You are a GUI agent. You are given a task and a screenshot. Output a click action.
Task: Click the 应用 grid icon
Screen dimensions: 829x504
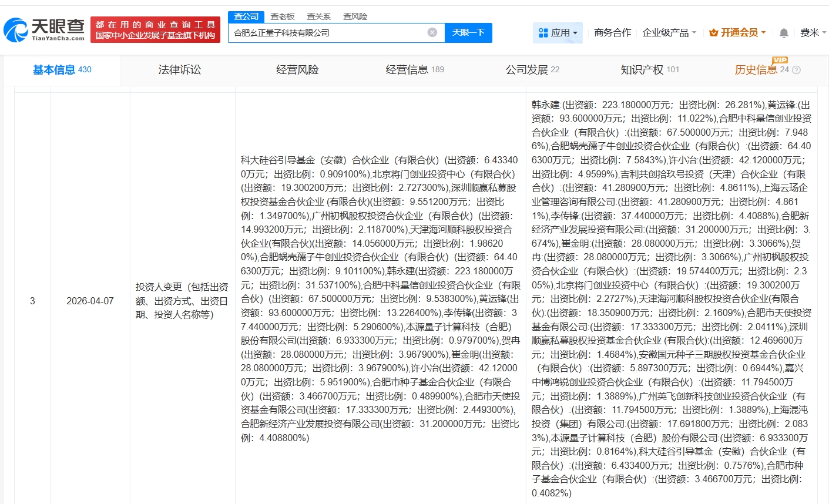click(x=543, y=33)
